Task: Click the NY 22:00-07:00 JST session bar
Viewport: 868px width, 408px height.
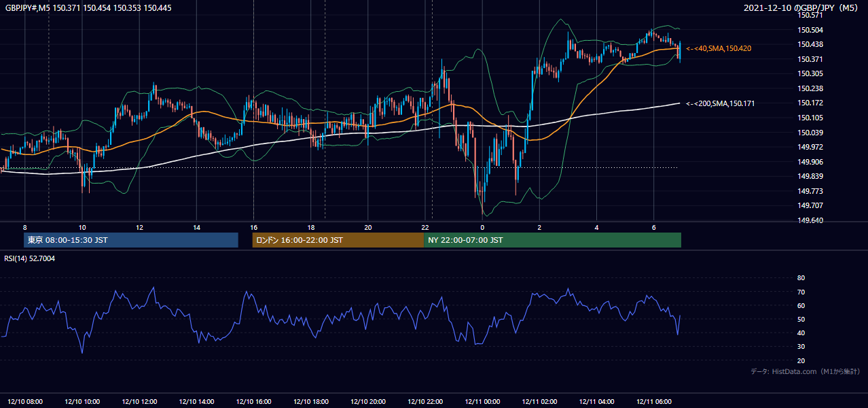Action: [x=552, y=240]
